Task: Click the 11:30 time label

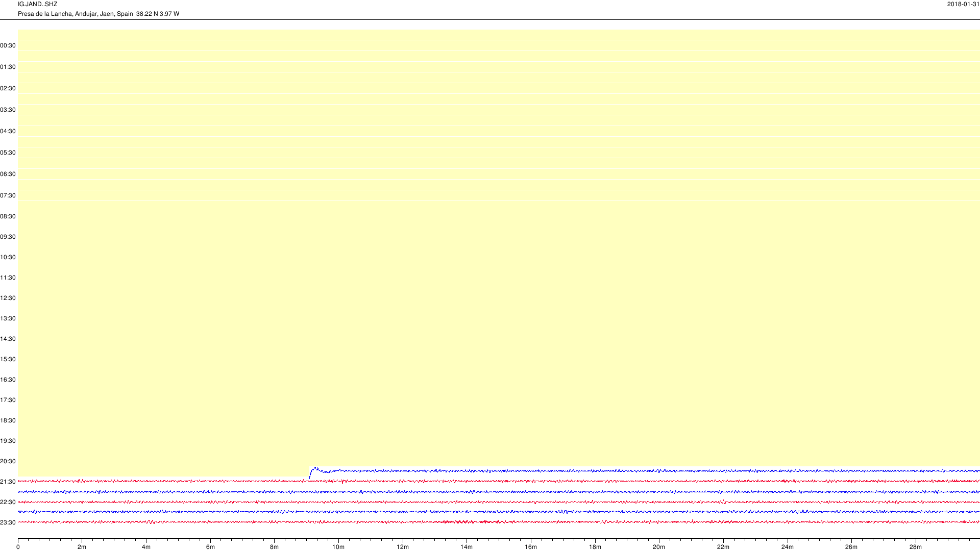Action: point(8,278)
